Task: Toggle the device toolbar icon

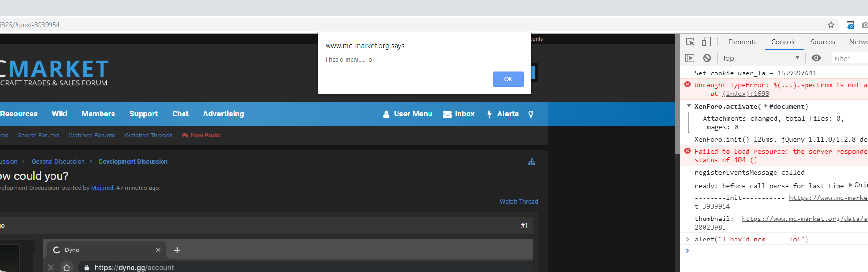Action: click(x=706, y=42)
